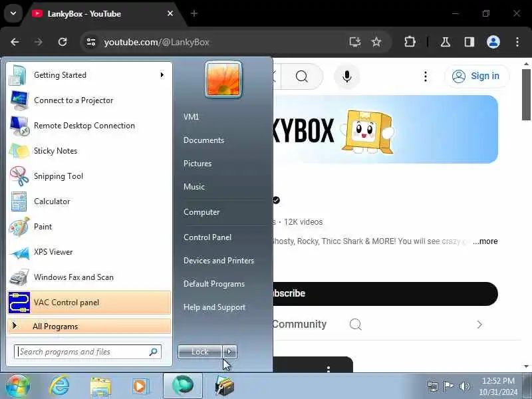View site information icon in address bar
The height and width of the screenshot is (399, 532).
(x=91, y=42)
